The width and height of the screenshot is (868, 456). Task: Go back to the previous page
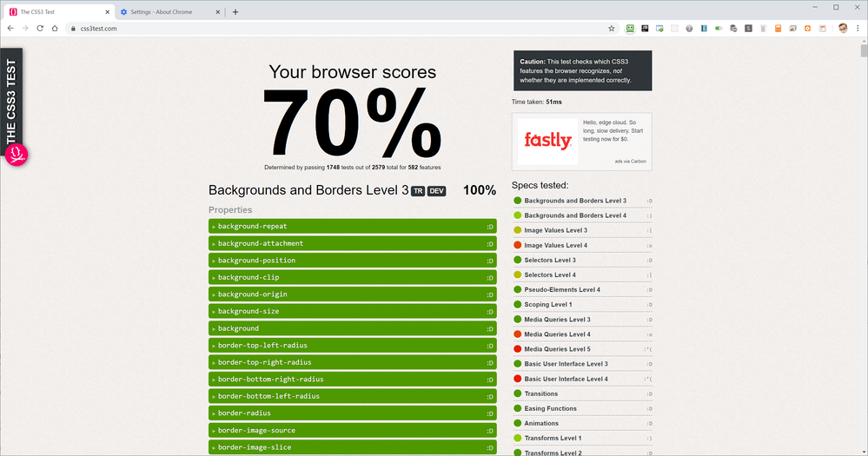(x=10, y=28)
